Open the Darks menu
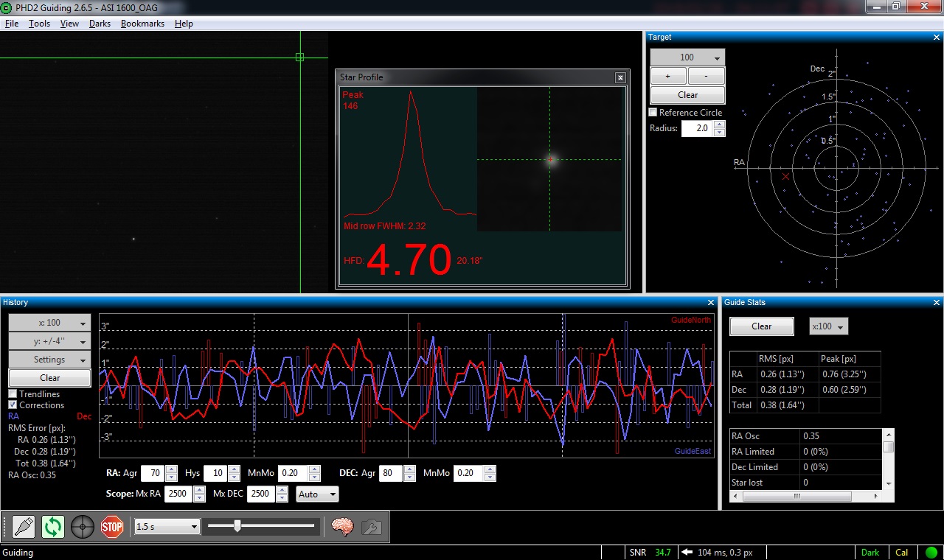The image size is (944, 560). point(100,24)
